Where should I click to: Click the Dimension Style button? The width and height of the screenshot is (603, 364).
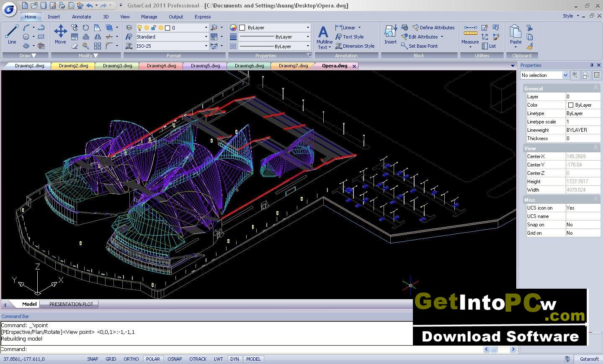(355, 46)
